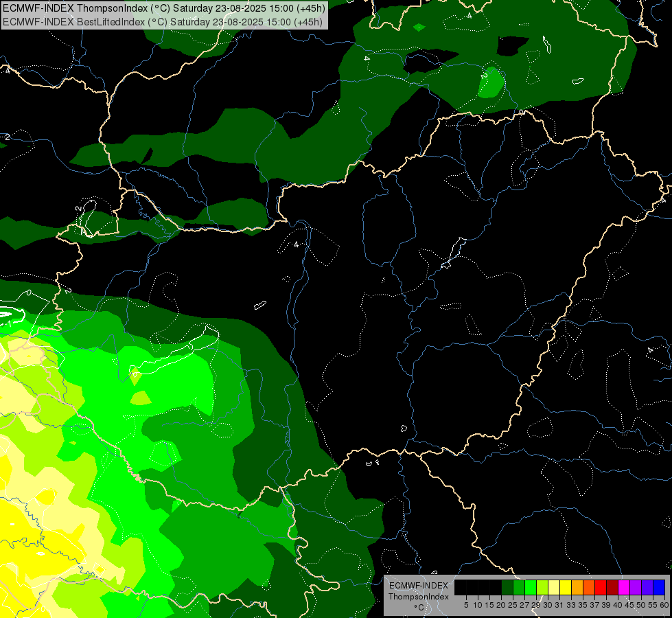The width and height of the screenshot is (672, 618).
Task: Click the legend tick label 10
Action: pyautogui.click(x=478, y=605)
